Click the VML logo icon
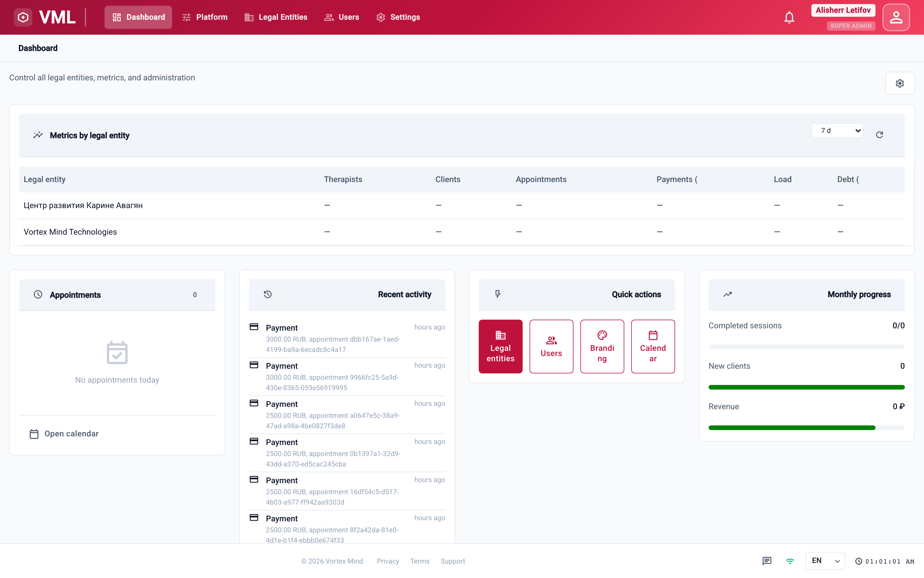Image resolution: width=924 pixels, height=578 pixels. pos(23,17)
